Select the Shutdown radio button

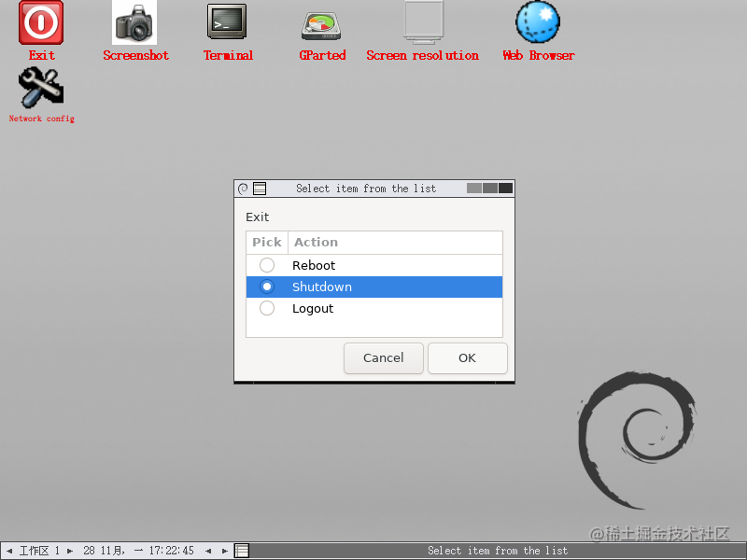click(x=266, y=287)
